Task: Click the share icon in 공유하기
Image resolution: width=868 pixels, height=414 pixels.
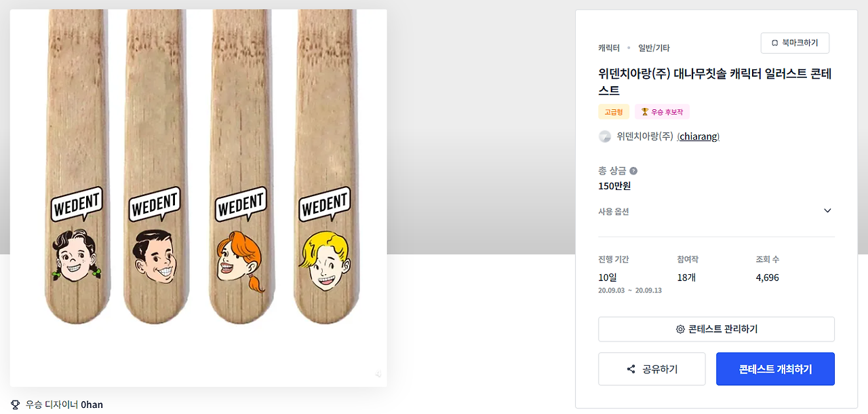Action: click(x=631, y=369)
